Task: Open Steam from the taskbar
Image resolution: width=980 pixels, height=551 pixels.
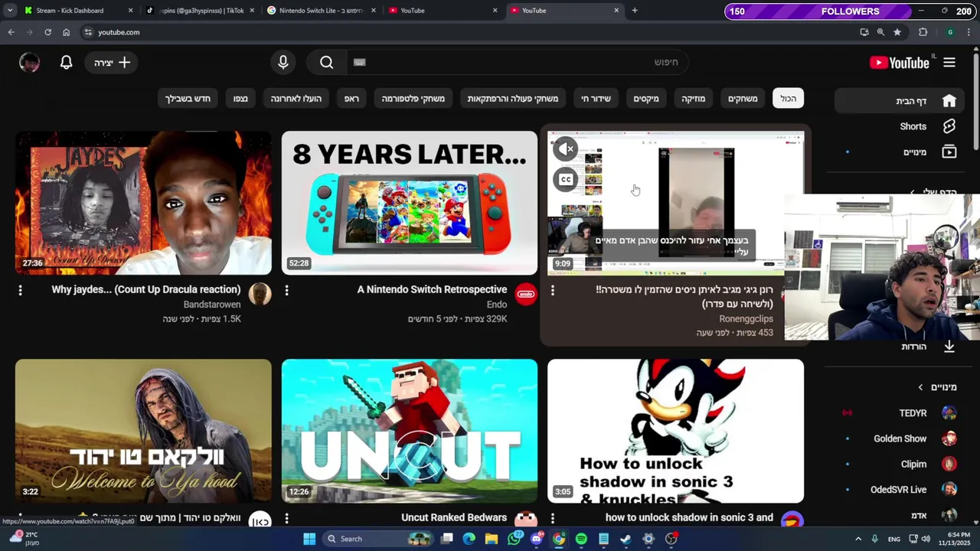Action: (x=626, y=539)
